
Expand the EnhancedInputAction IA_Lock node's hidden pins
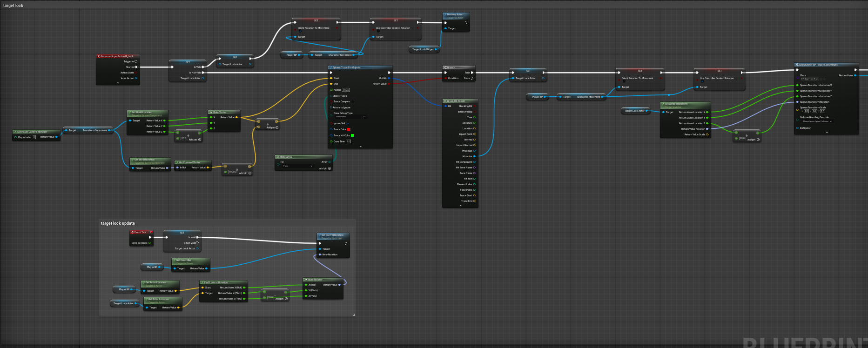118,83
